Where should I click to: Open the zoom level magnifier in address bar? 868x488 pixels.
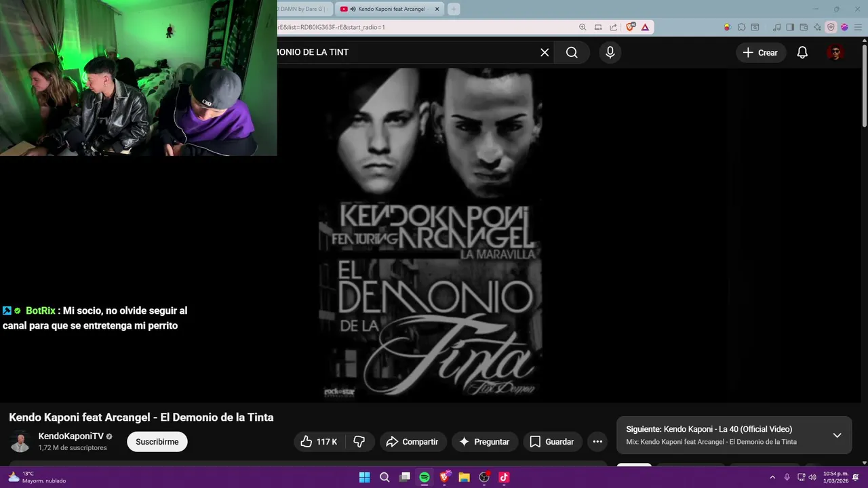(583, 27)
